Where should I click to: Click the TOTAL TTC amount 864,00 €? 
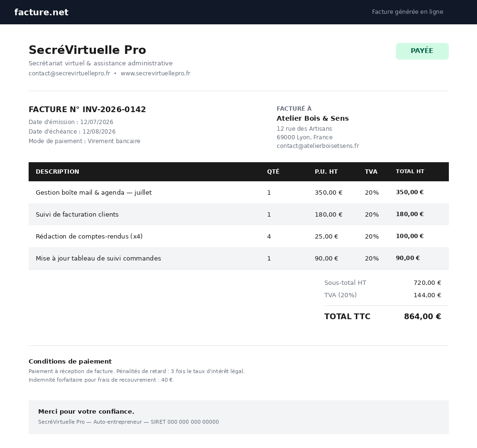[x=422, y=316]
